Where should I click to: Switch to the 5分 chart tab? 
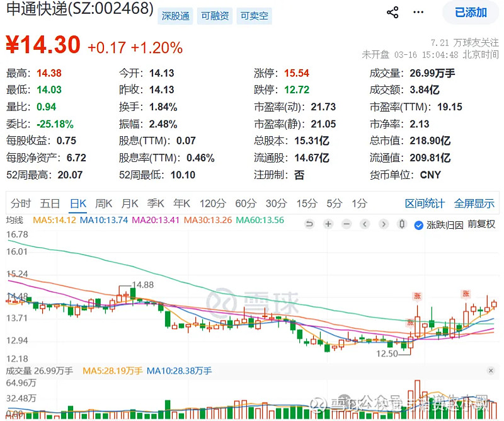click(335, 204)
